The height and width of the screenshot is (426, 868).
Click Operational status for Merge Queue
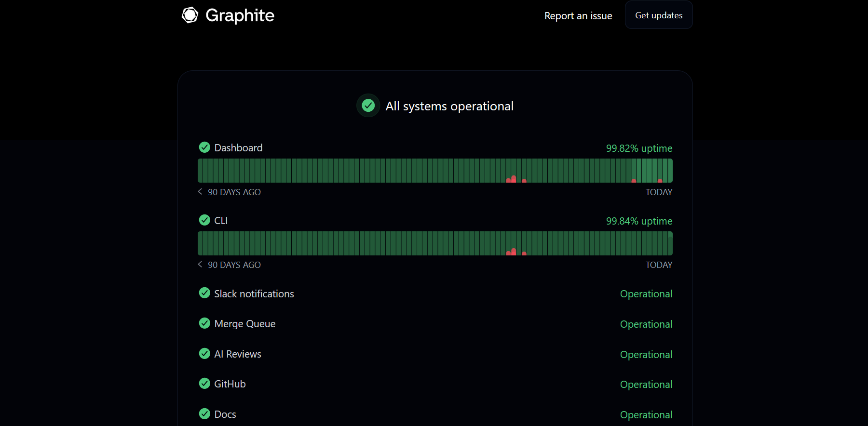[x=646, y=324]
